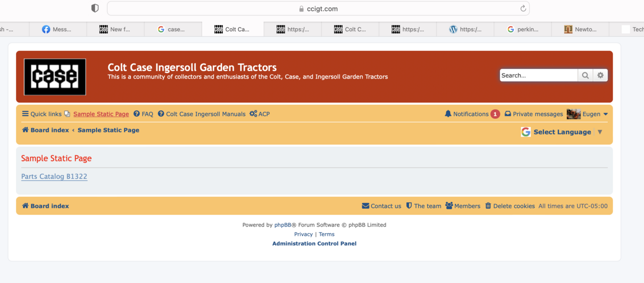Click the Contact us envelope link

[381, 206]
